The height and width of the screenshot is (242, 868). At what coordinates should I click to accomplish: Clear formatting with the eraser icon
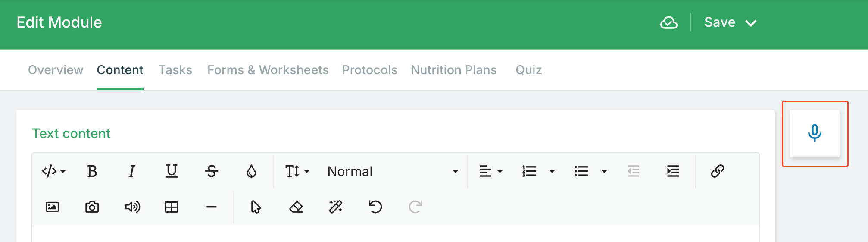tap(296, 207)
